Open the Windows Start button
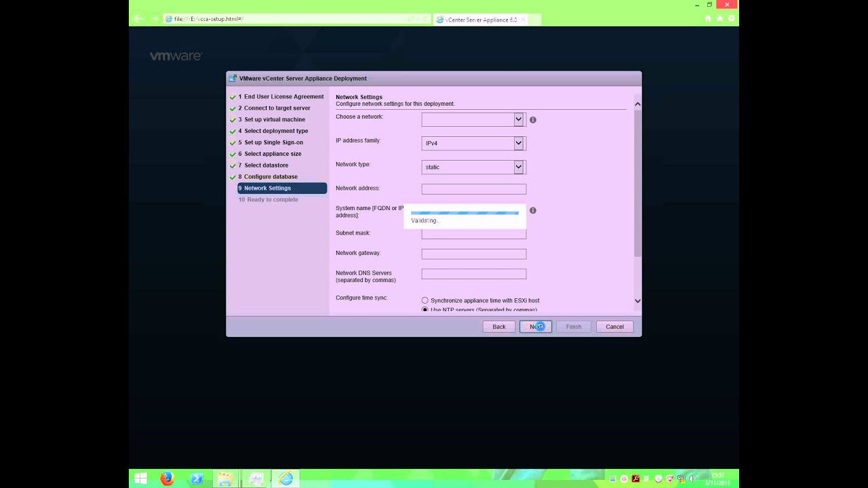868x488 pixels. tap(140, 479)
